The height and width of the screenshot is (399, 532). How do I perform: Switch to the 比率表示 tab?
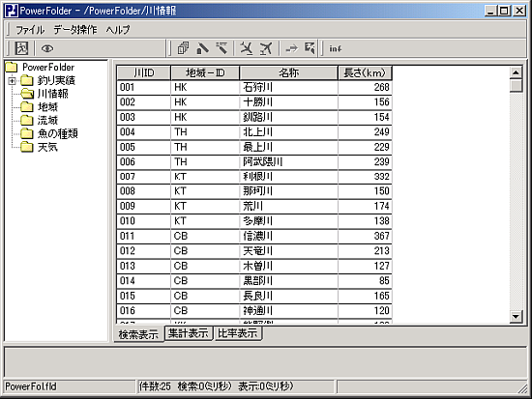point(238,333)
